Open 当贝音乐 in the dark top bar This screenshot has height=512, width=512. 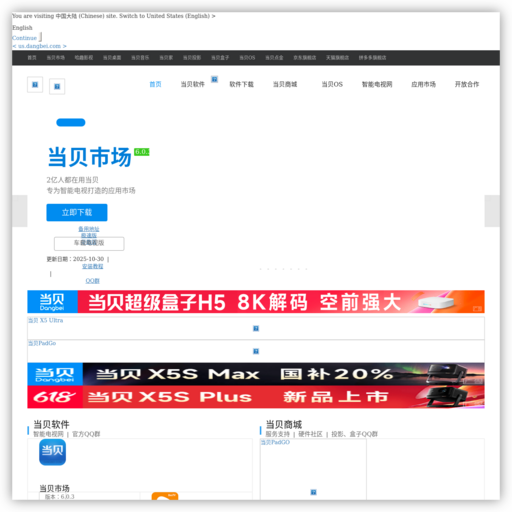coord(140,58)
